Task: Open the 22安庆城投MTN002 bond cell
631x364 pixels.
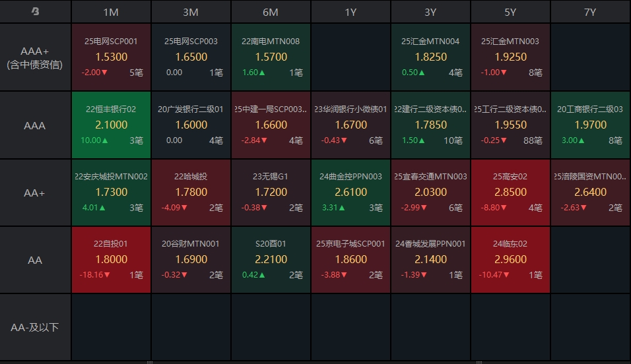Action: point(111,193)
